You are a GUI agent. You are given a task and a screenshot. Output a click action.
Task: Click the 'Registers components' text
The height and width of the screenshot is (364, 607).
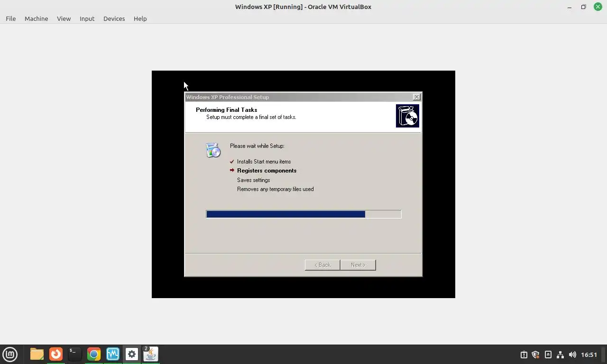click(x=267, y=171)
